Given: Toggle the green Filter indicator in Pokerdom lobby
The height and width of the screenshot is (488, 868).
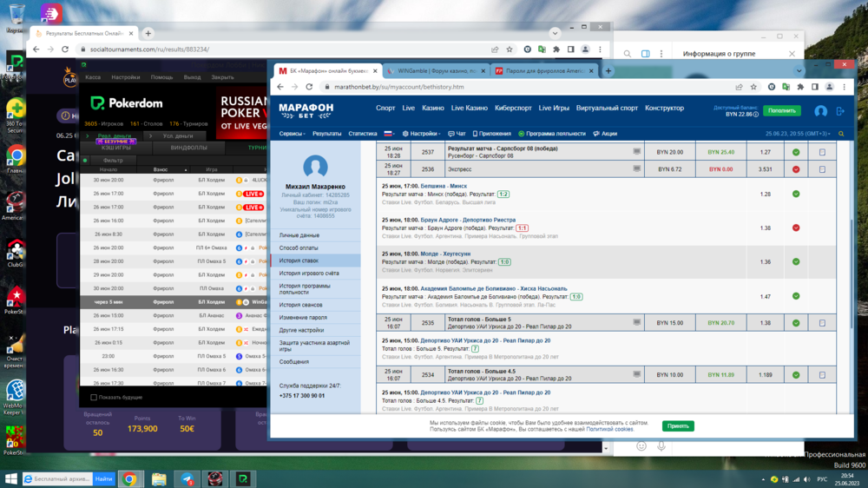Looking at the screenshot, I should 85,161.
